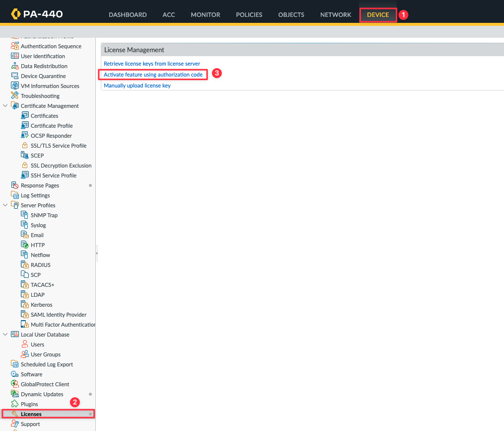
Task: Open TACACS+ server profile
Action: pyautogui.click(x=42, y=285)
